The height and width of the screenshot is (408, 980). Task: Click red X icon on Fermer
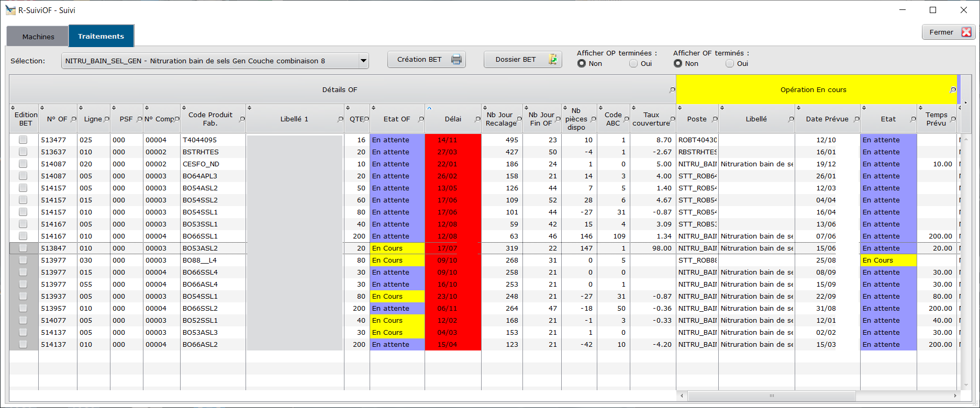[966, 32]
